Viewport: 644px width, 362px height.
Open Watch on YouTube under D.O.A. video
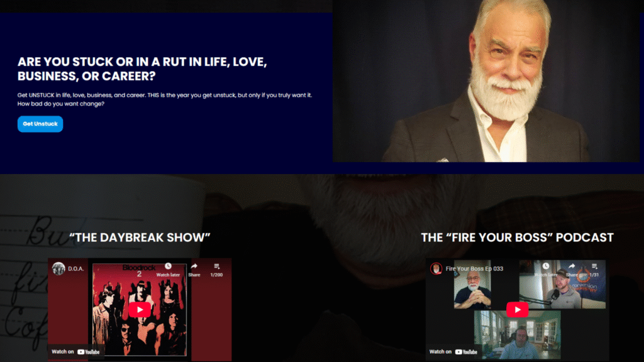click(75, 352)
